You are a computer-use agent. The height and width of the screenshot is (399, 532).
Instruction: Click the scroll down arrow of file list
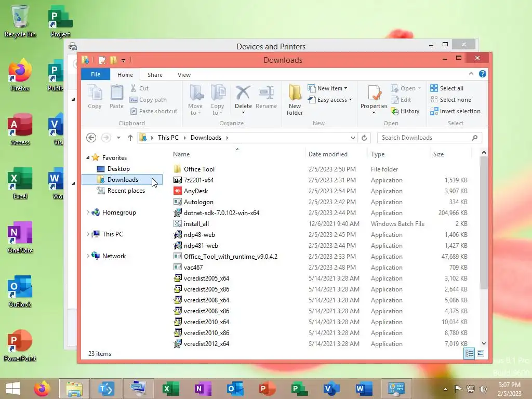pos(484,343)
